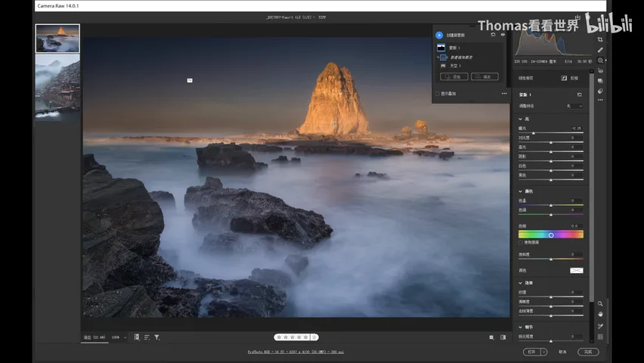Open mask panel options ellipsis menu
Viewport: 644px width, 363px height.
pos(504,94)
